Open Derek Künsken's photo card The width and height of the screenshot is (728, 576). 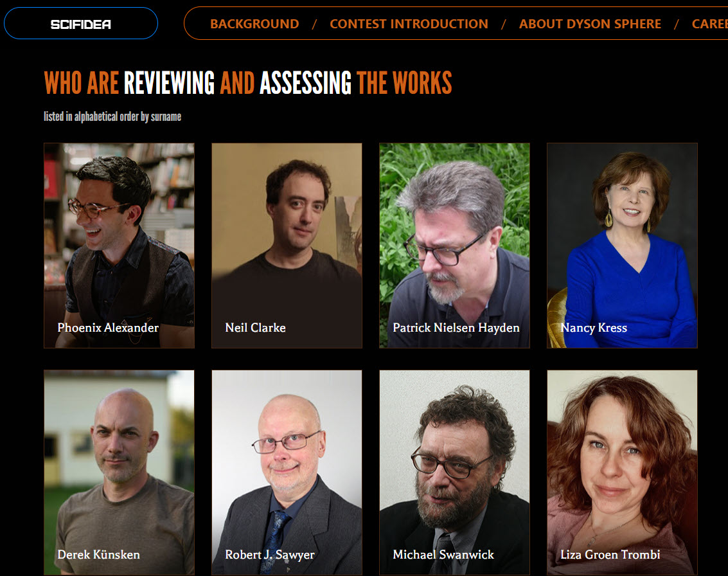[120, 473]
